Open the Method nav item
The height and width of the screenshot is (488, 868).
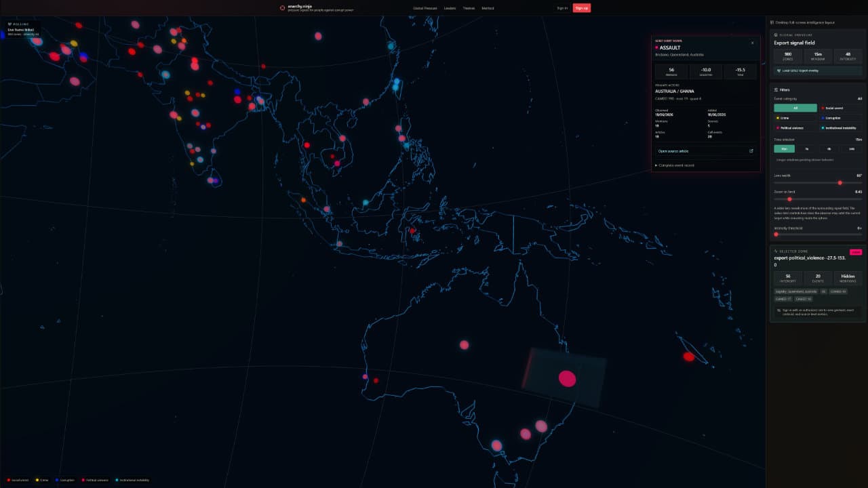click(488, 8)
